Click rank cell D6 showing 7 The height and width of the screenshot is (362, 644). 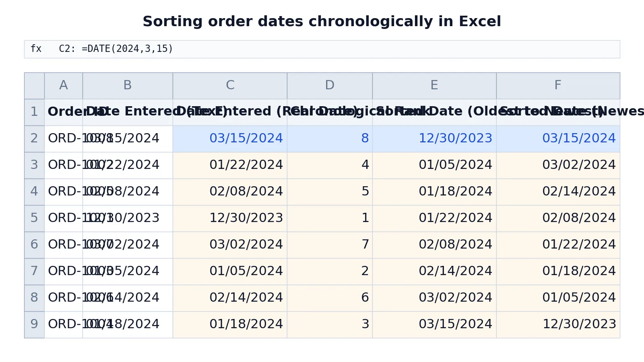click(x=330, y=245)
